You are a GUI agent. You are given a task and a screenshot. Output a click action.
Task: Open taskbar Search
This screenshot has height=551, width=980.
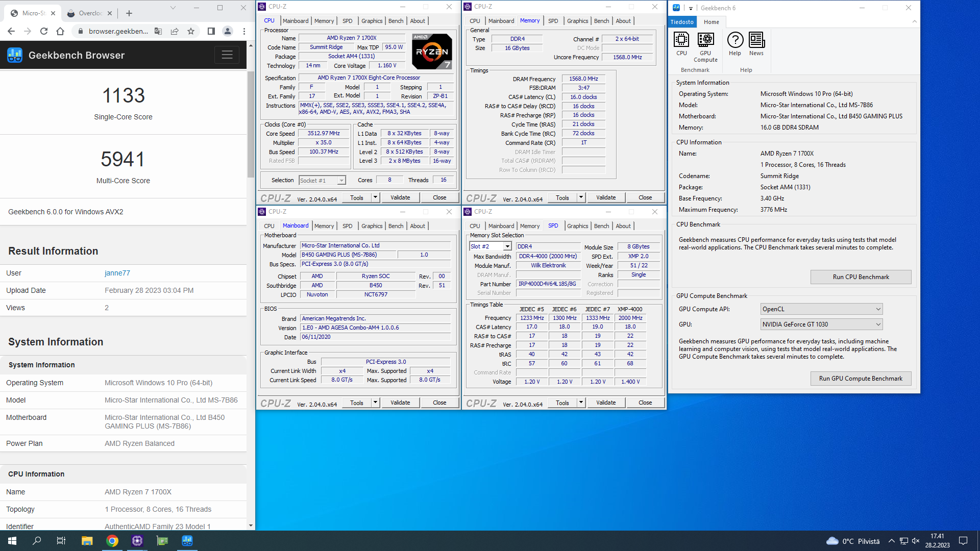pos(37,541)
